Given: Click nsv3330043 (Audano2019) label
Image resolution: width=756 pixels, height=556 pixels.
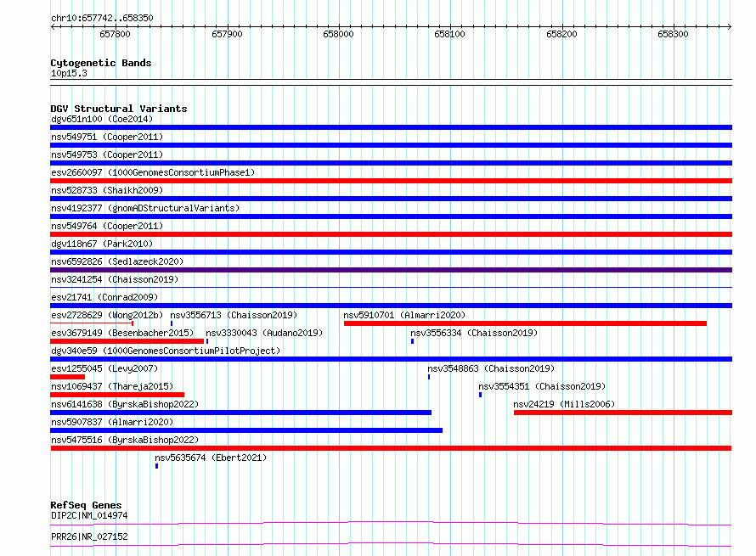Looking at the screenshot, I should [x=264, y=333].
